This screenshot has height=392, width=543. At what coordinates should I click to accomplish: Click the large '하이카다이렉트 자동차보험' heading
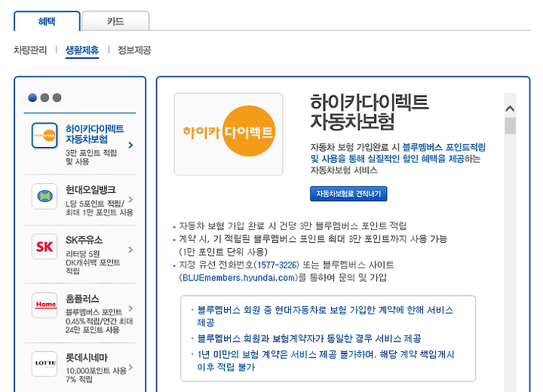(x=369, y=112)
